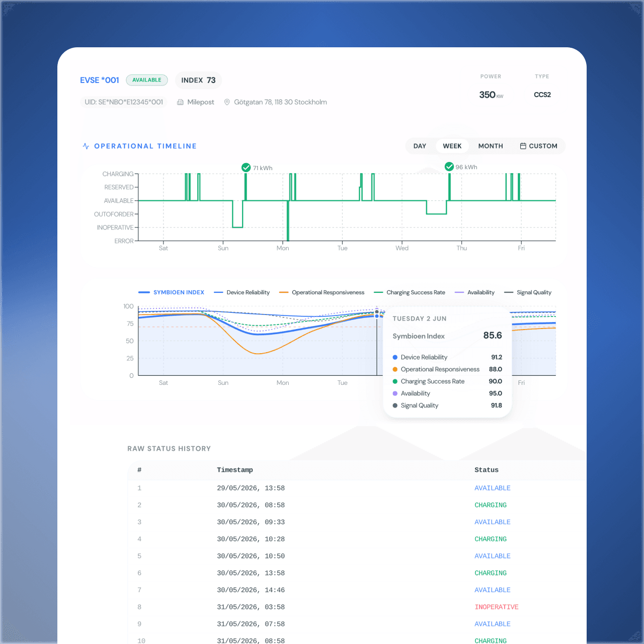Click the Operational Responsiveness 88.0 tooltip row
This screenshot has height=644, width=644.
(447, 369)
